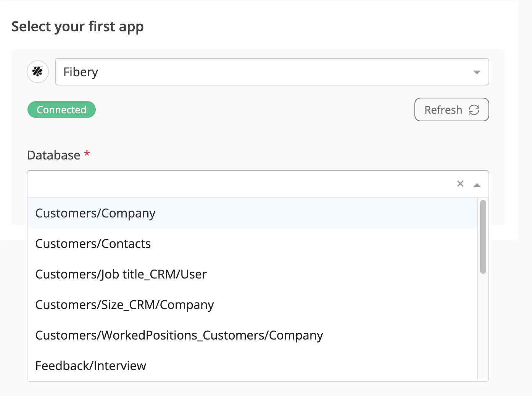Select Customers/Company from the database list
The width and height of the screenshot is (532, 396).
pos(252,213)
